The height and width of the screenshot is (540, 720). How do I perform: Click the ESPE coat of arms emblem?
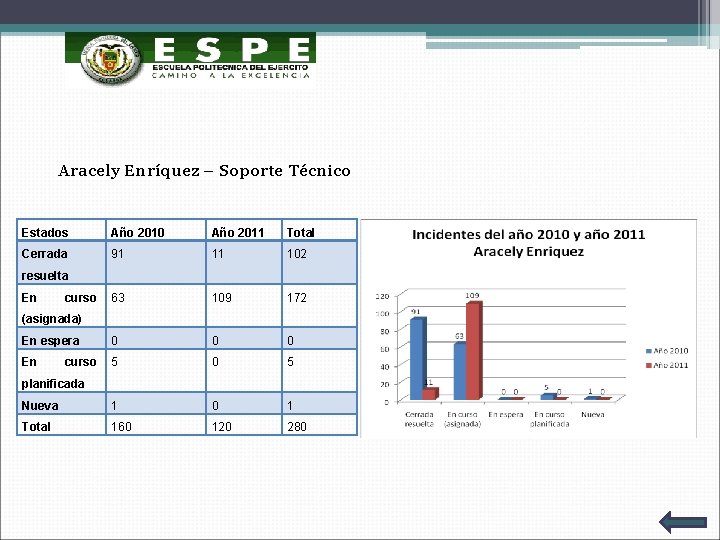tap(110, 60)
